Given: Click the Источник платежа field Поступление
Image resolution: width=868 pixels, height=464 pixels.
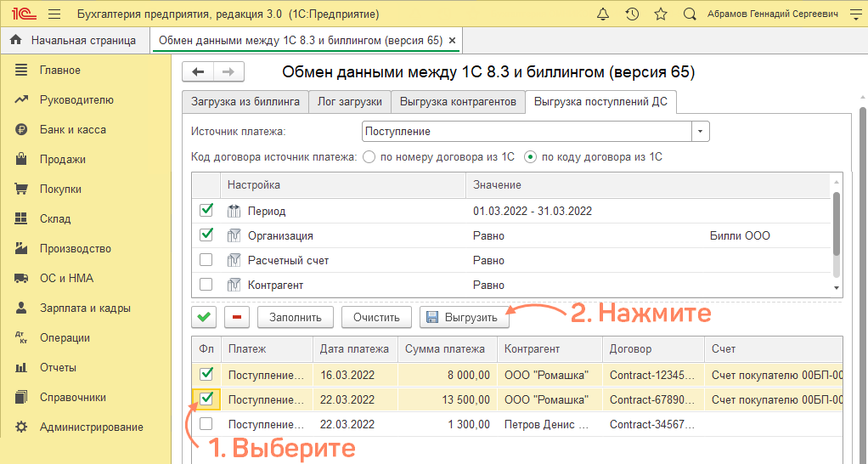Looking at the screenshot, I should tap(527, 132).
